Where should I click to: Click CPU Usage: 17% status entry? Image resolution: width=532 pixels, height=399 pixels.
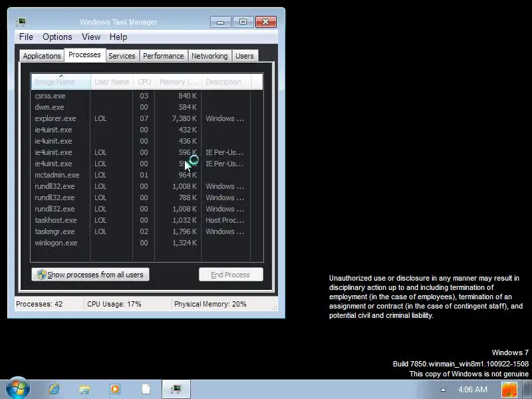(x=114, y=304)
